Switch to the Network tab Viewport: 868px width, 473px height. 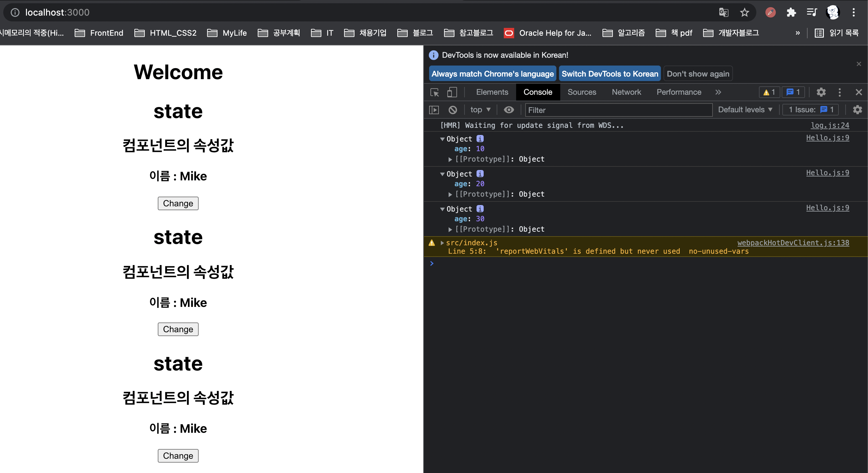[626, 92]
